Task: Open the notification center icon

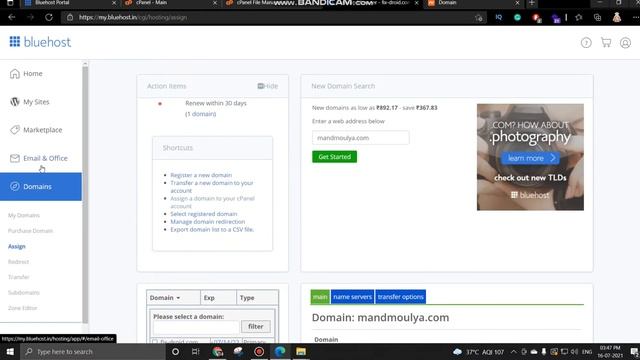Action: pyautogui.click(x=634, y=351)
